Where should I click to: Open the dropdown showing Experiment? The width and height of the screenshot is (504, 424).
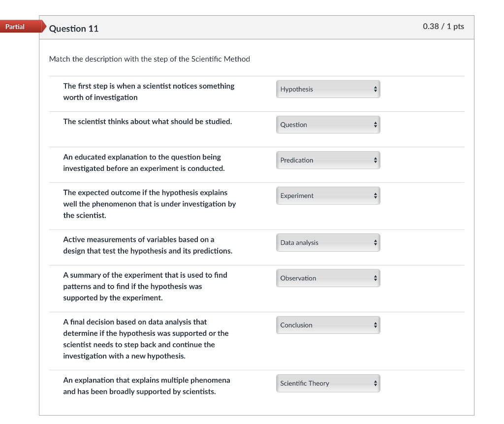tap(328, 196)
